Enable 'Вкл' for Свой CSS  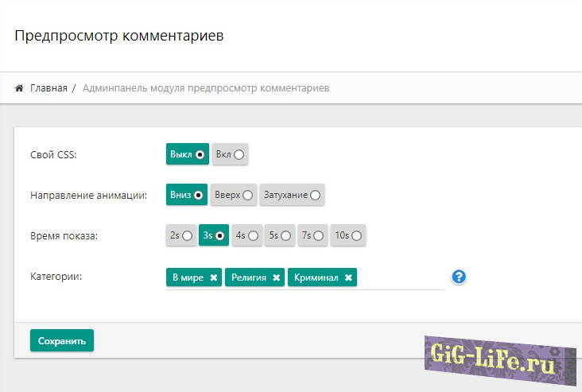tap(231, 154)
